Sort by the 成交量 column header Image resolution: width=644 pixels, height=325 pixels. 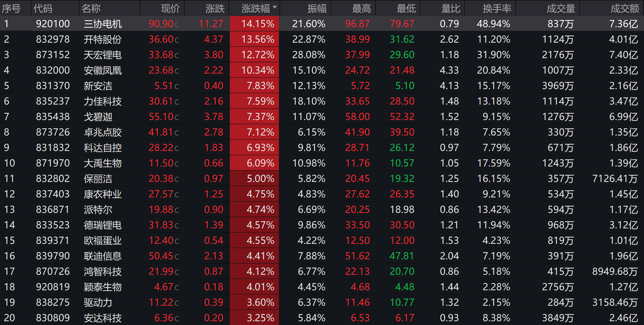561,8
